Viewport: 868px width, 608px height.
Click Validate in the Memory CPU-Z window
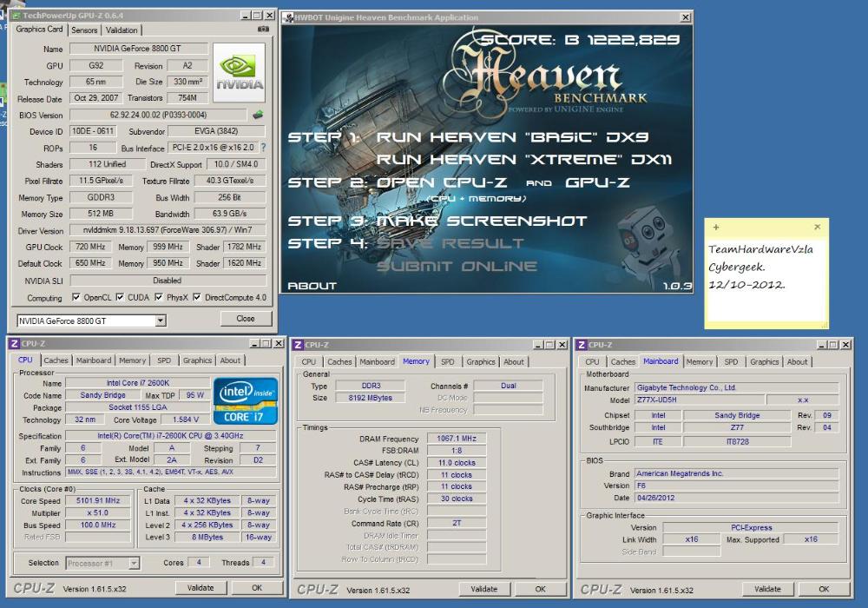pos(483,589)
